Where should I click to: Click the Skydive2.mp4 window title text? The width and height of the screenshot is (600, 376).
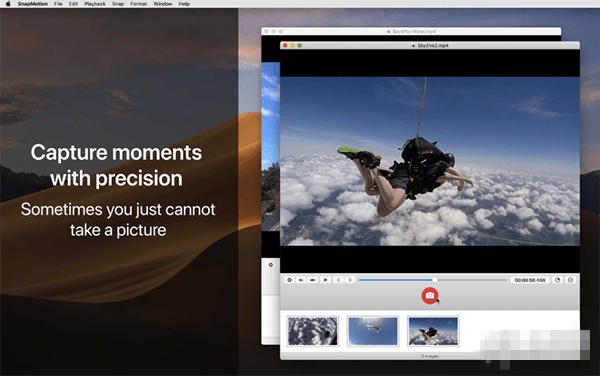[433, 46]
